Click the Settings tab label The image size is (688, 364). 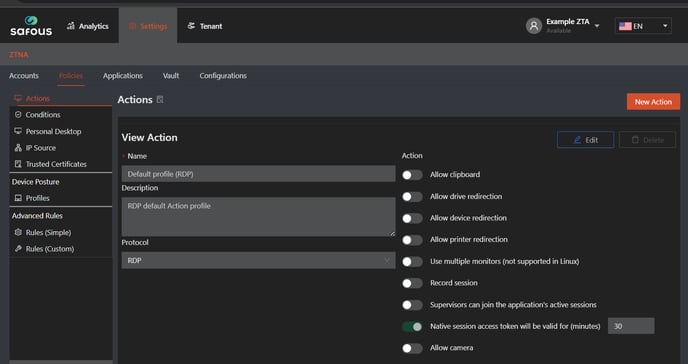point(154,26)
